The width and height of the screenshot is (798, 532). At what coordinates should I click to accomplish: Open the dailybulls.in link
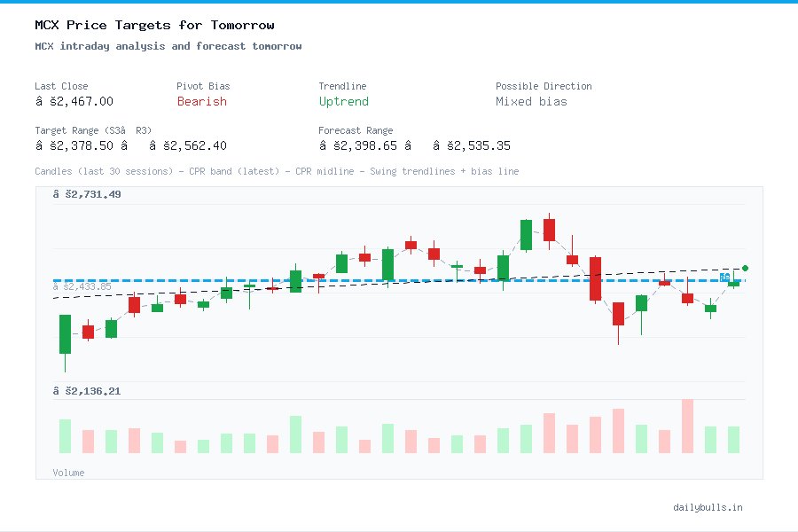709,507
